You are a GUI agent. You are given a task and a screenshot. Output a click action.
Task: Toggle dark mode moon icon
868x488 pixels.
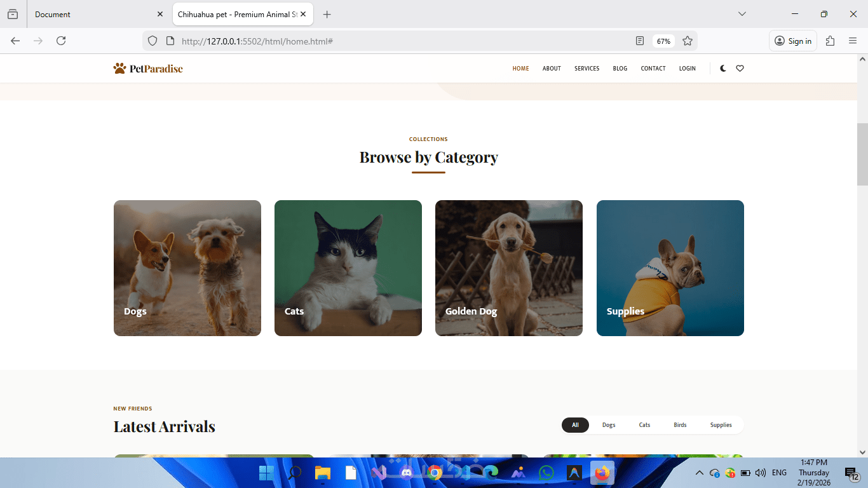(x=723, y=69)
